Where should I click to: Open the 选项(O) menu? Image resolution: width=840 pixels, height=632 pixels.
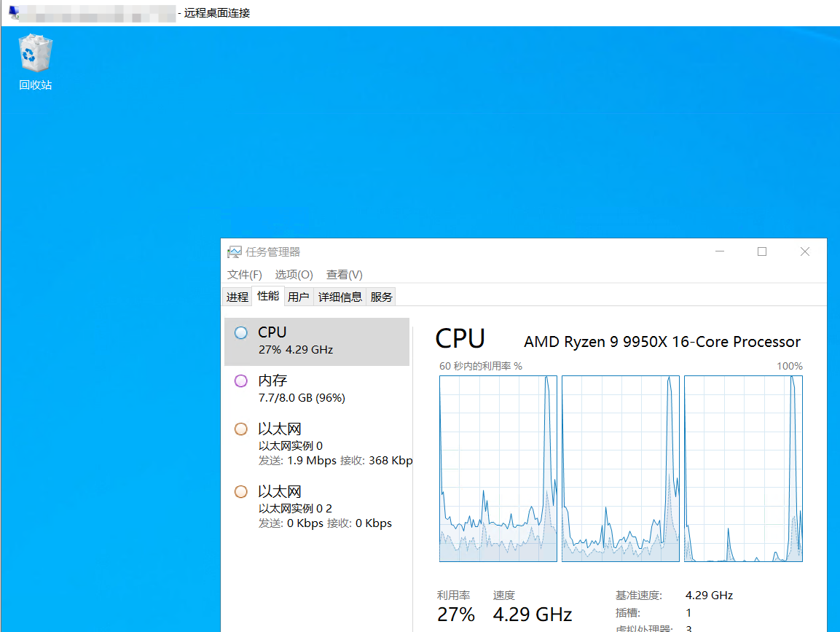(x=294, y=275)
